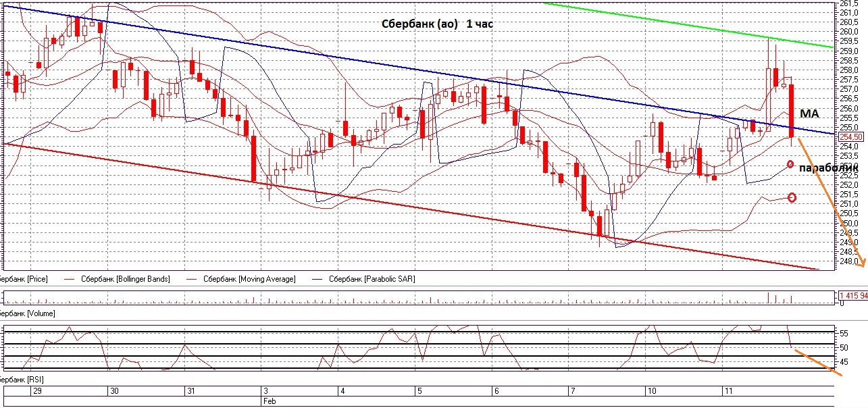Select date 6 on time axis
The image size is (868, 408).
pyautogui.click(x=496, y=391)
